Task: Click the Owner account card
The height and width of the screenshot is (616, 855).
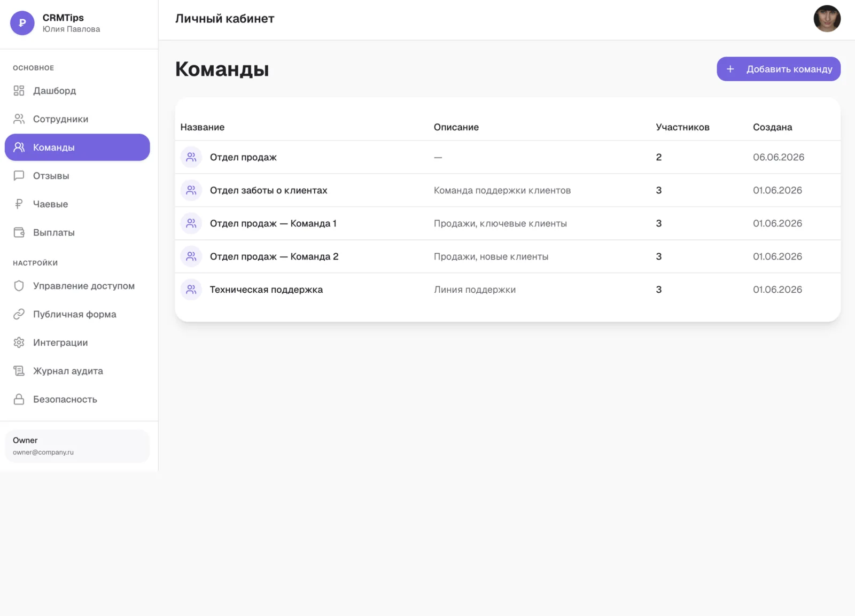Action: 77,446
